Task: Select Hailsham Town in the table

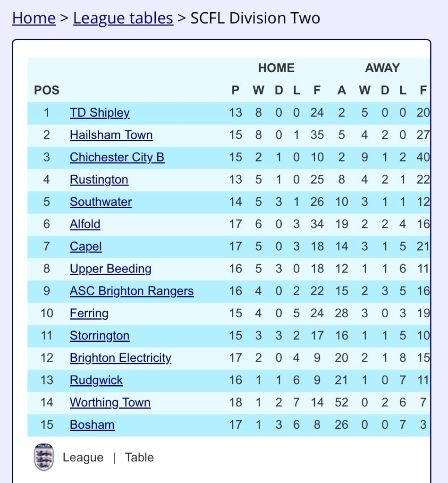Action: 111,135
